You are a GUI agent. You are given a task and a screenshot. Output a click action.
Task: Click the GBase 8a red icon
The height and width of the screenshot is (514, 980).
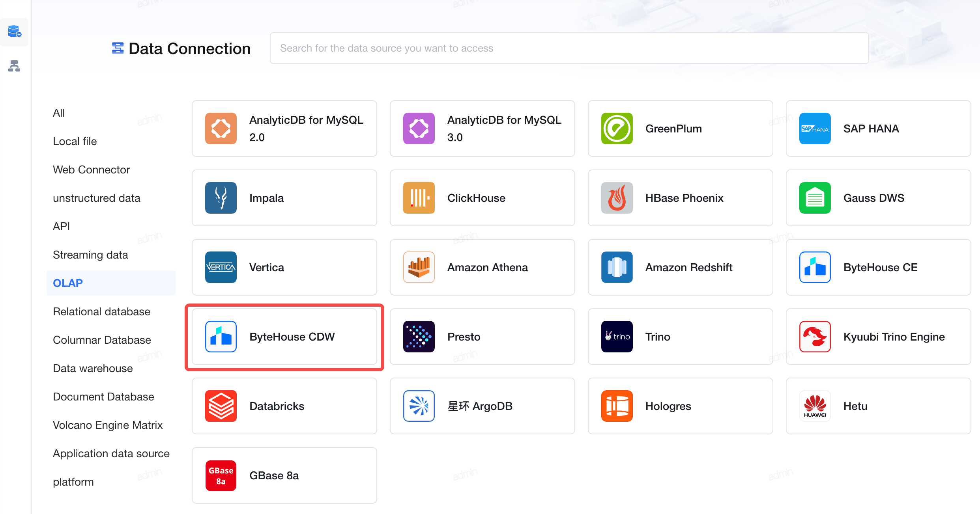pyautogui.click(x=221, y=475)
